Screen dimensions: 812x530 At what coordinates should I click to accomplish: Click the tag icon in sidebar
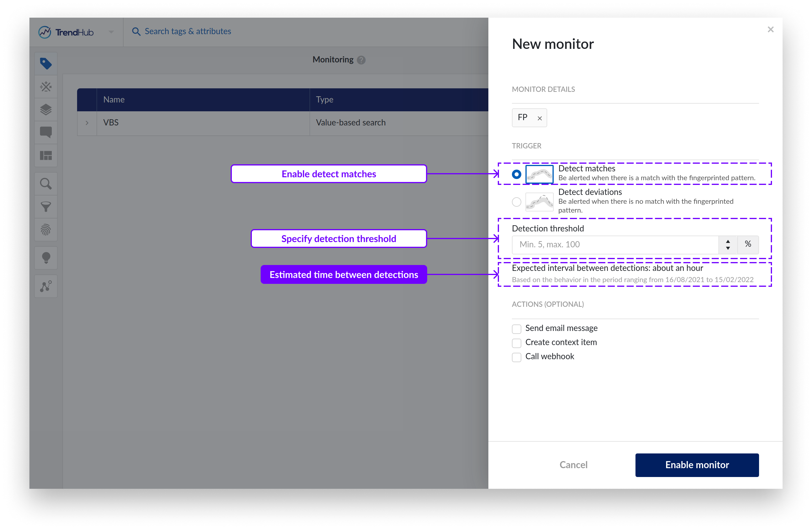(46, 64)
